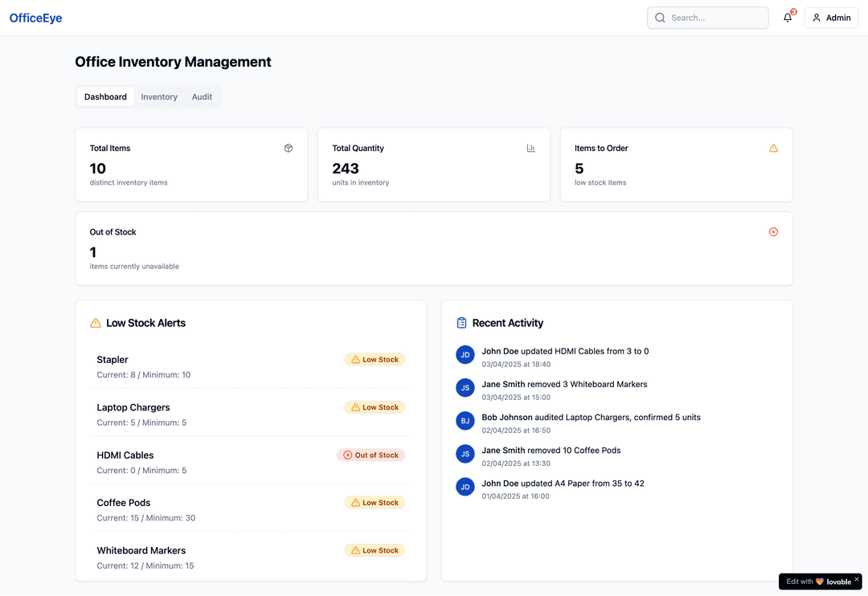868x596 pixels.
Task: Click the search magnifier icon
Action: click(x=660, y=17)
